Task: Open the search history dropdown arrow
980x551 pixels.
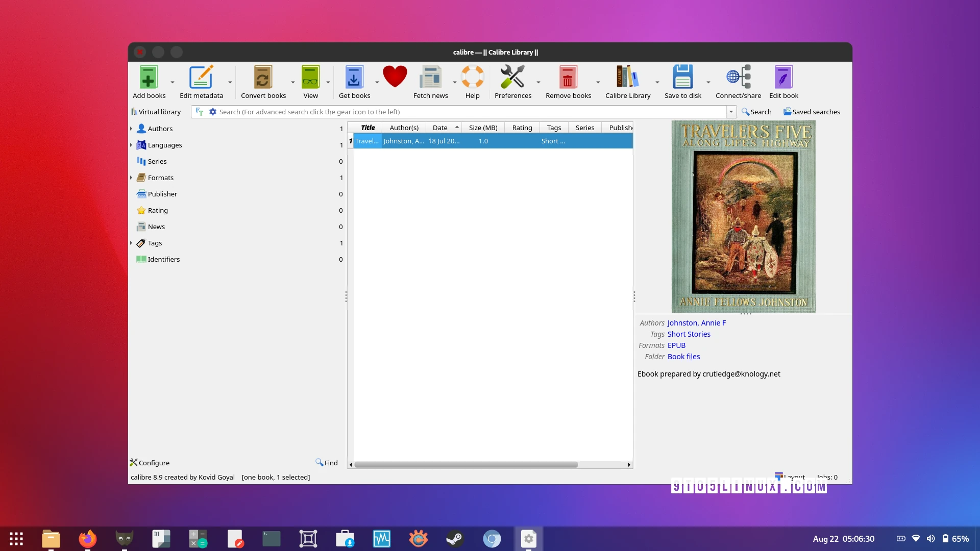Action: click(x=731, y=112)
